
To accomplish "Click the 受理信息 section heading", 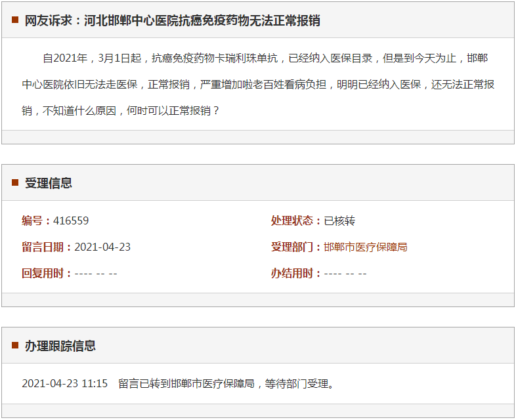I will pos(49,183).
